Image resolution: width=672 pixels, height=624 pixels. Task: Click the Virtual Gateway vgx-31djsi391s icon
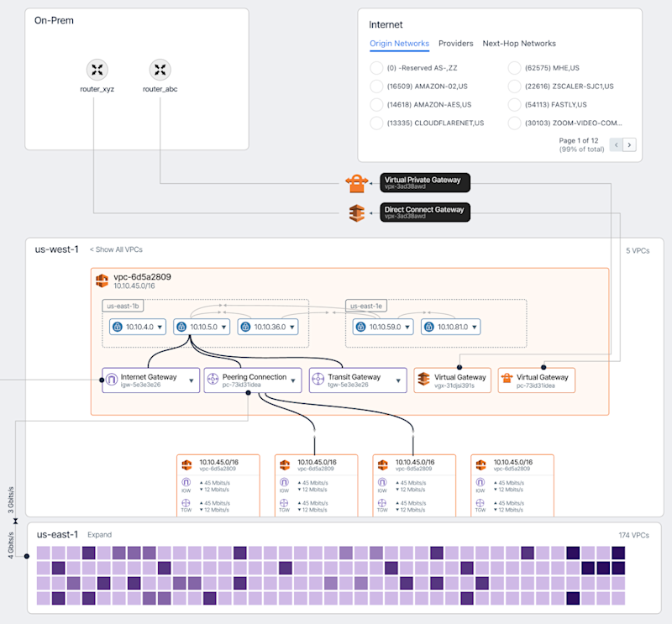[x=423, y=379]
